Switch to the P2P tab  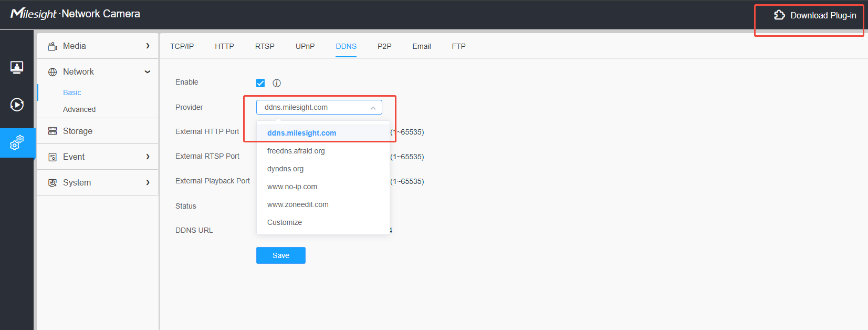tap(384, 46)
